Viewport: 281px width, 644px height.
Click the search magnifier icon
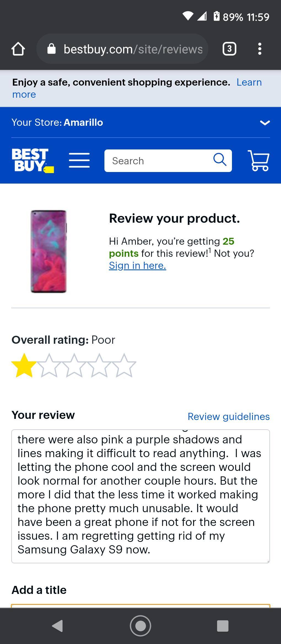coord(220,161)
